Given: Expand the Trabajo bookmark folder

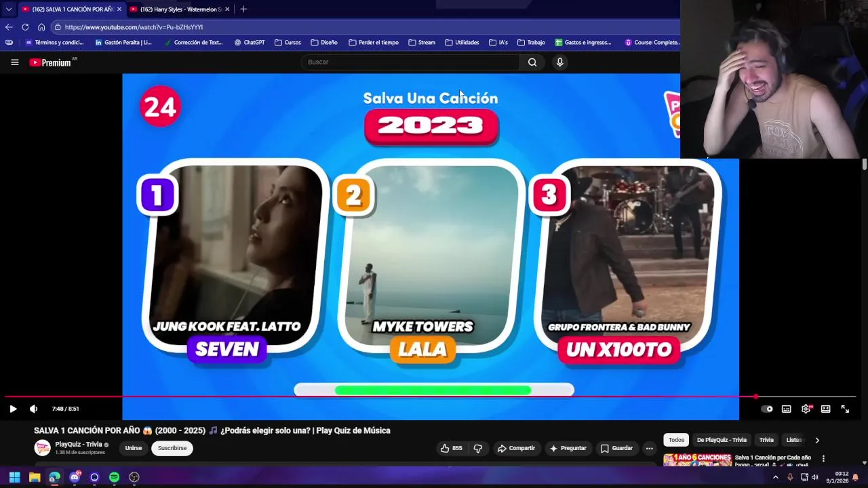Looking at the screenshot, I should click(x=531, y=42).
